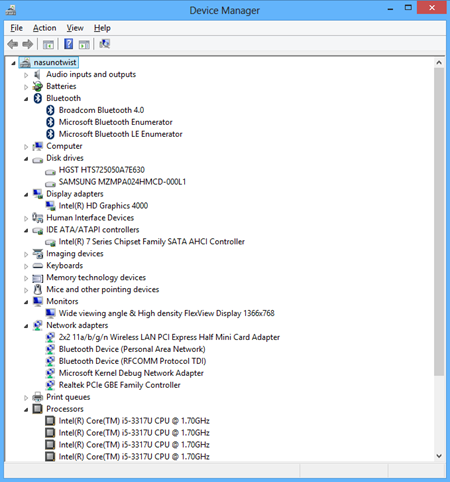Click the scrollbar up arrow

pos(439,62)
